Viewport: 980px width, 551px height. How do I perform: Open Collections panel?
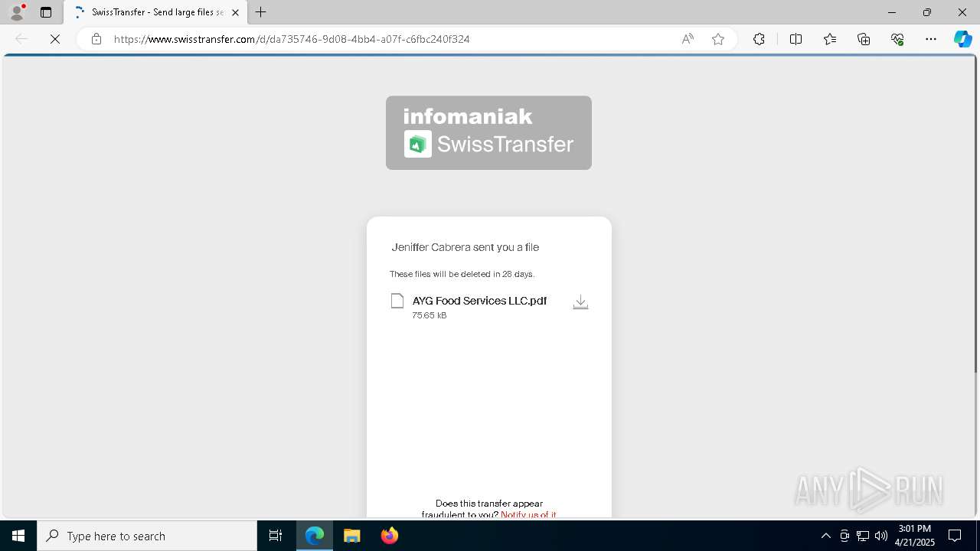tap(864, 39)
